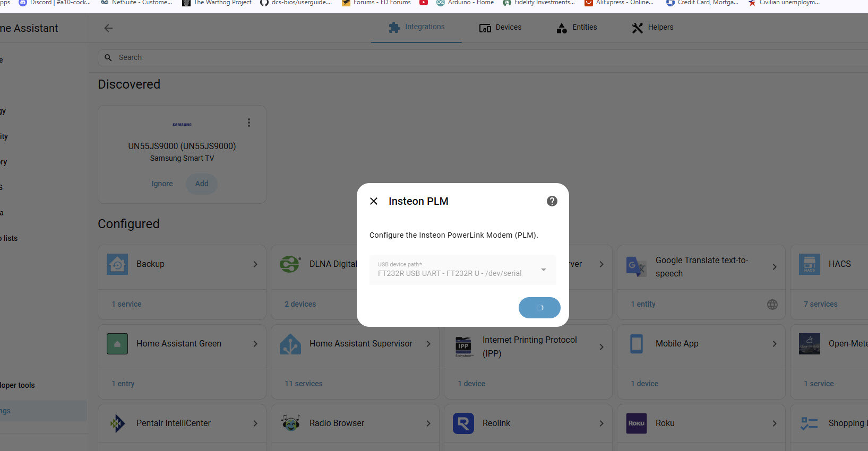Open help for Insteon PLM dialog

coord(552,201)
